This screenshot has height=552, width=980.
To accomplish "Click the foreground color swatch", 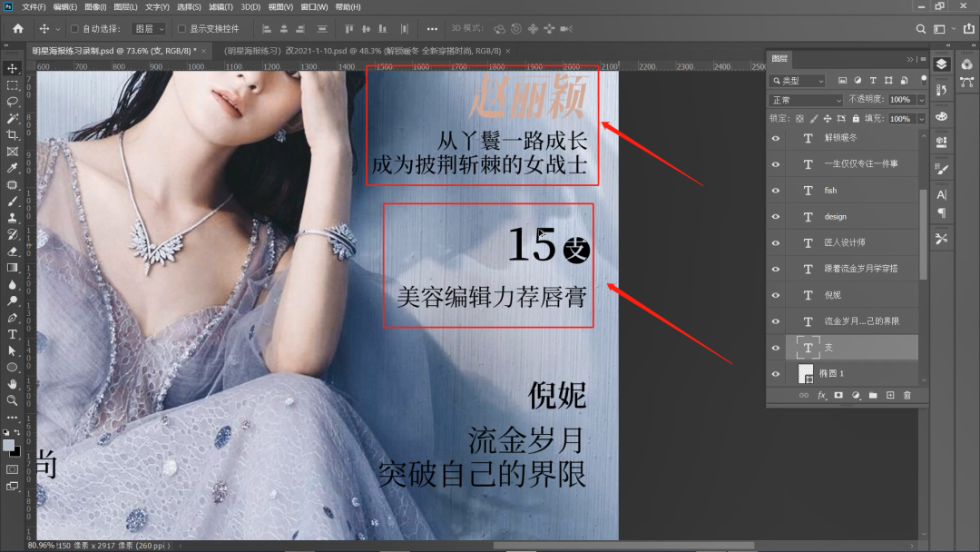I will coord(8,446).
